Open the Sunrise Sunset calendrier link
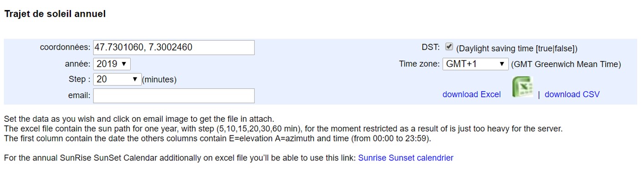Image resolution: width=644 pixels, height=171 pixels. click(x=406, y=158)
